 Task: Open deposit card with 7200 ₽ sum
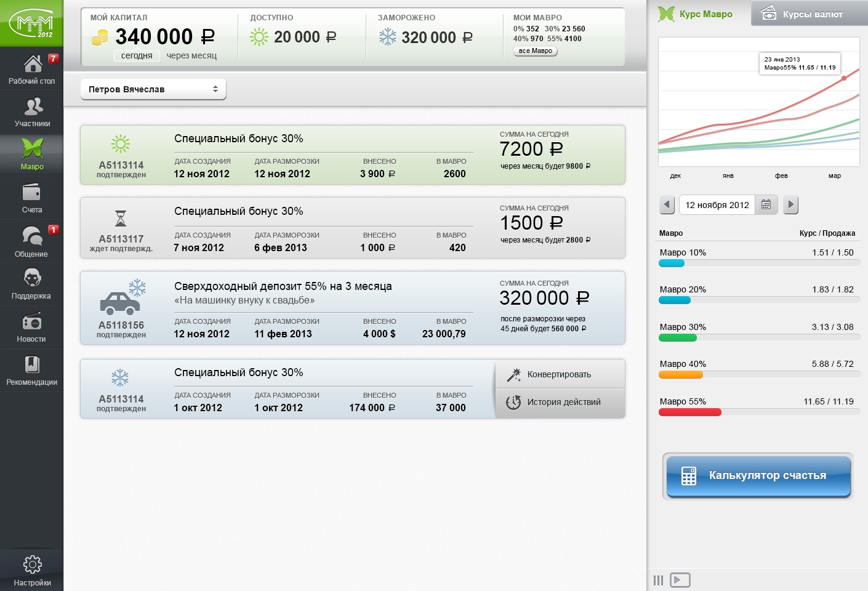pos(353,155)
